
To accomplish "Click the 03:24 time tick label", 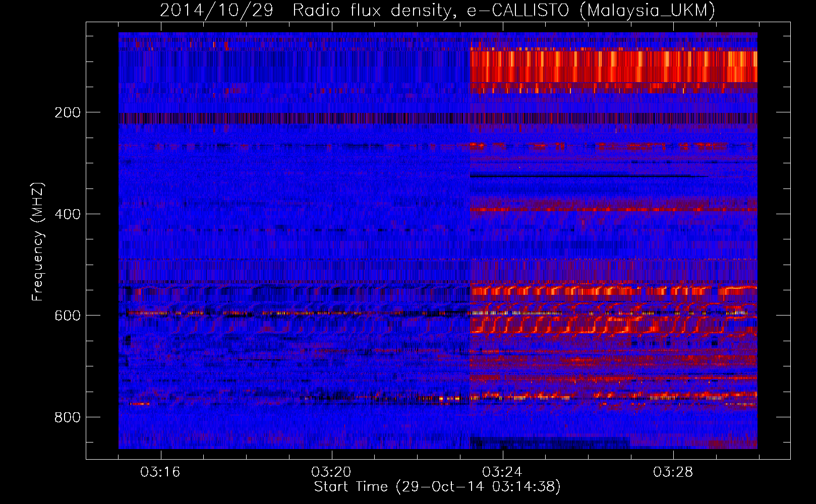I will (x=502, y=472).
